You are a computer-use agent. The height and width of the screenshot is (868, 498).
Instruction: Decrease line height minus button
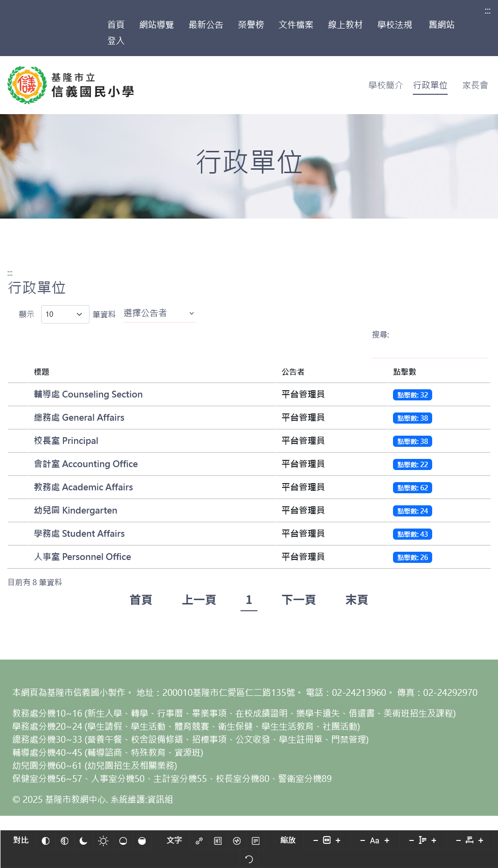(x=411, y=840)
